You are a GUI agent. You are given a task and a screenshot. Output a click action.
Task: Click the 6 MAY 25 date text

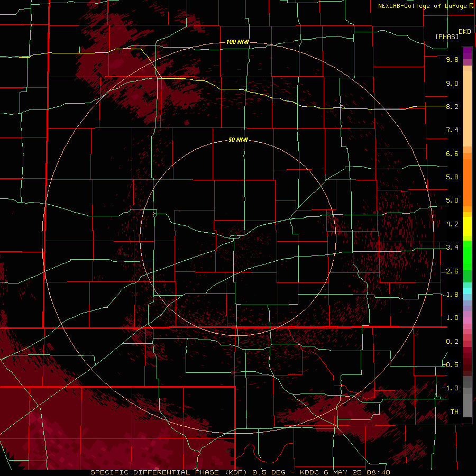tap(343, 472)
